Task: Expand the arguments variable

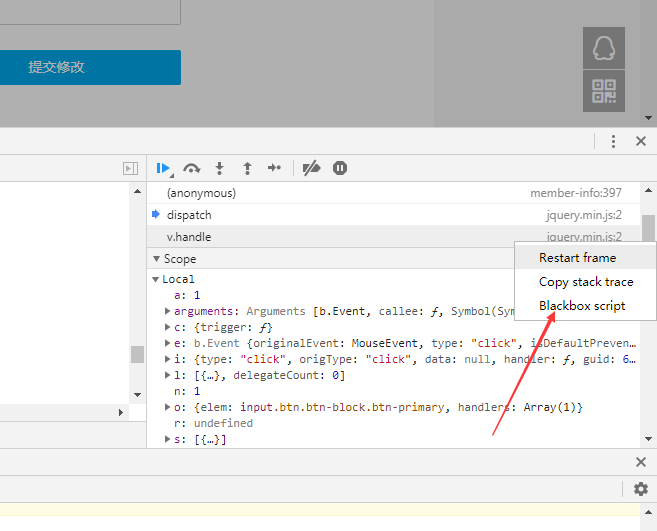Action: [x=167, y=311]
